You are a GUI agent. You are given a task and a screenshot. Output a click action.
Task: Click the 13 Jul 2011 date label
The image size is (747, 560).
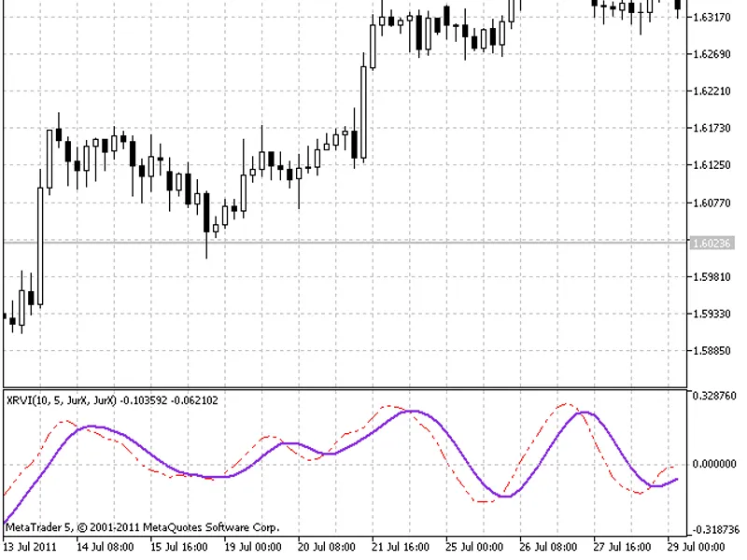click(x=30, y=547)
